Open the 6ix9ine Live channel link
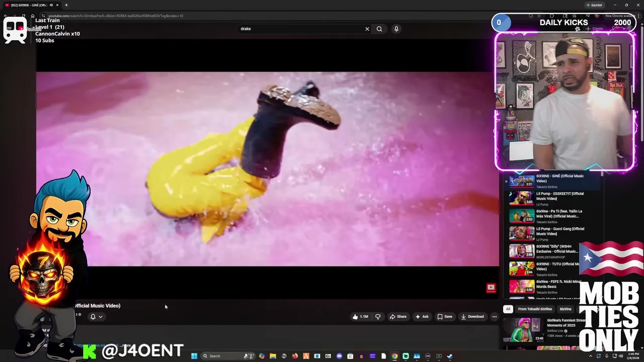 (x=555, y=331)
